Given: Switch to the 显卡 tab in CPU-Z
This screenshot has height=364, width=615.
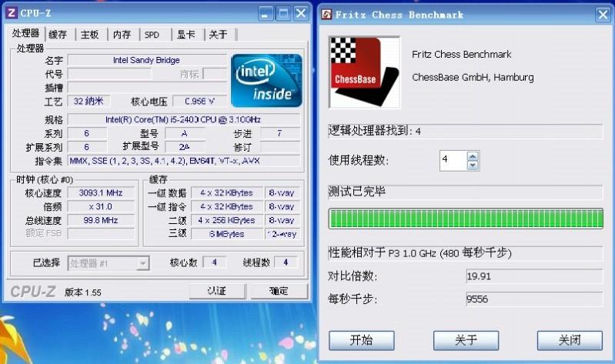Looking at the screenshot, I should tap(186, 35).
